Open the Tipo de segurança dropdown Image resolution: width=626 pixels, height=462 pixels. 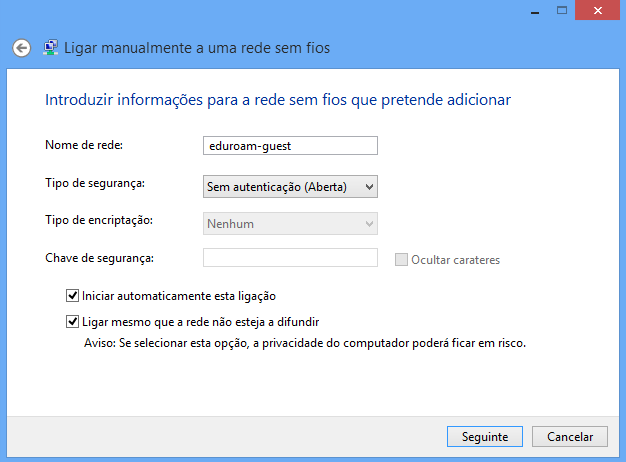pyautogui.click(x=290, y=186)
